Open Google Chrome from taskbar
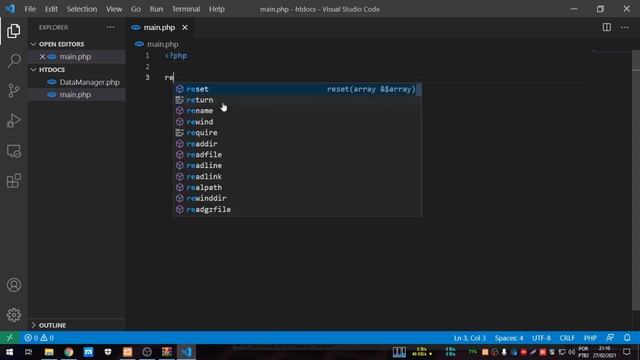This screenshot has width=640, height=360. tap(69, 352)
